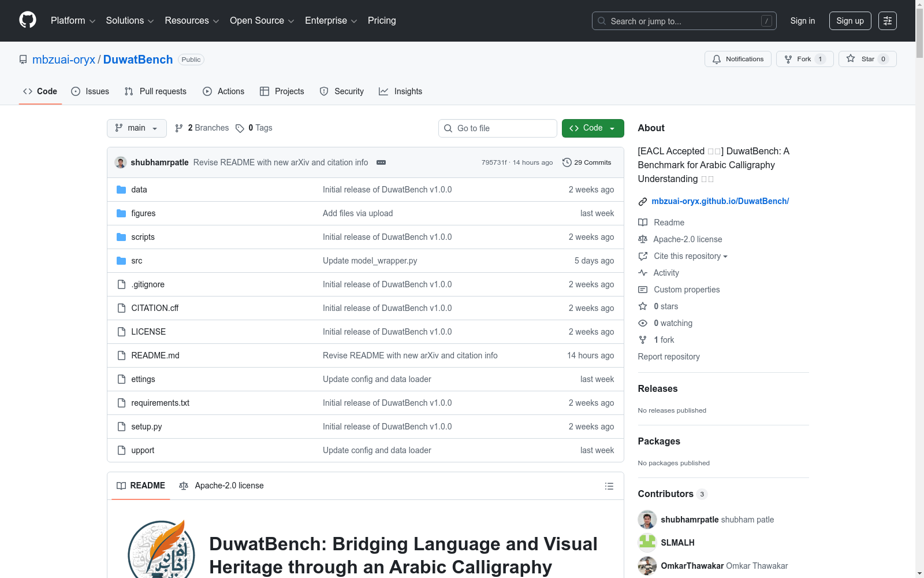The image size is (924, 578).
Task: Open the GitHub home logo
Action: coord(28,20)
